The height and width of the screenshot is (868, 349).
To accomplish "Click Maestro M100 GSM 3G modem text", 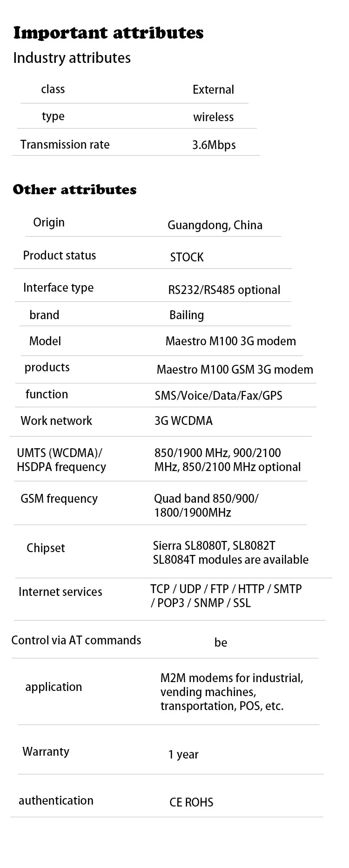I will (235, 370).
